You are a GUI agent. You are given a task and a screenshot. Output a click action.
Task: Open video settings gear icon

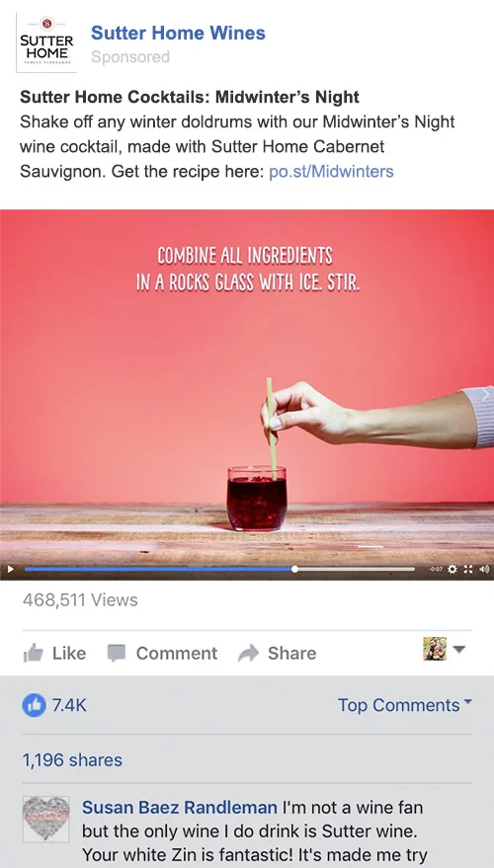[452, 569]
